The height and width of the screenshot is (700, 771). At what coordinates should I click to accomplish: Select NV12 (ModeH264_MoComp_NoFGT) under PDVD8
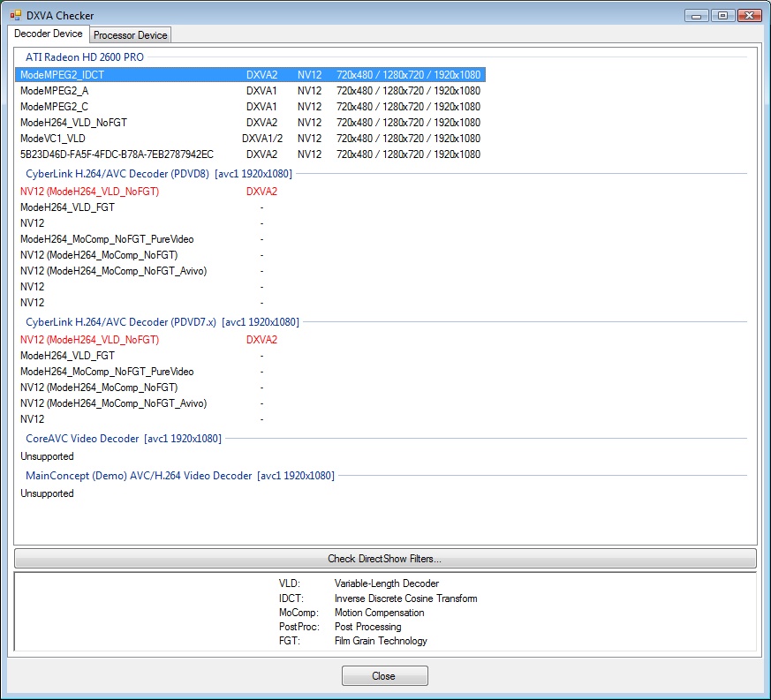99,255
